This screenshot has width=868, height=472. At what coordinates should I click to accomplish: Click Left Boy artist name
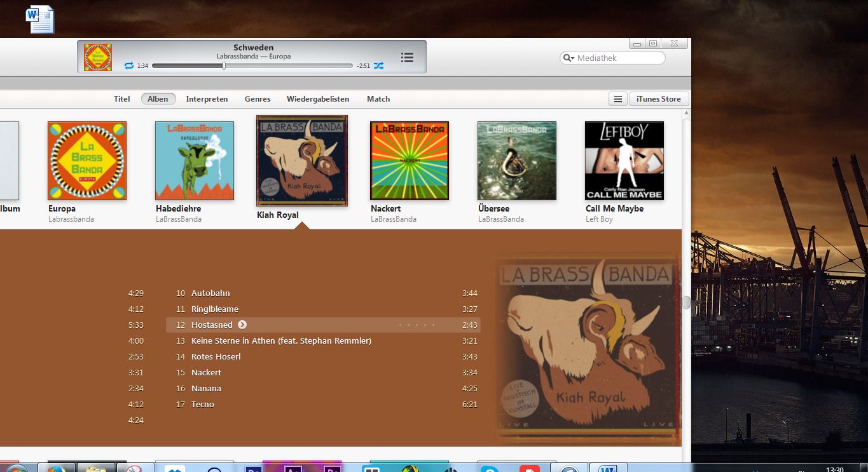[599, 219]
